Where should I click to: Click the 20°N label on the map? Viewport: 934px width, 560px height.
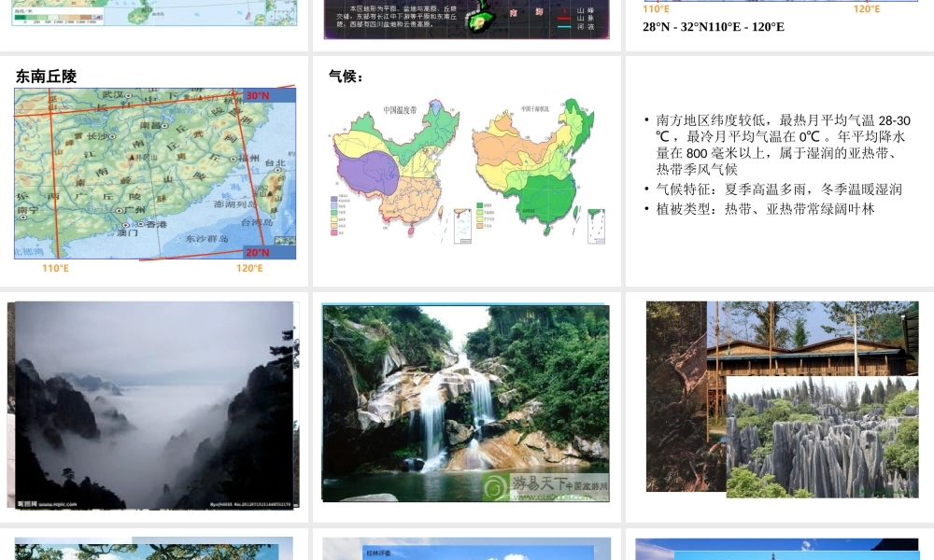click(x=258, y=252)
